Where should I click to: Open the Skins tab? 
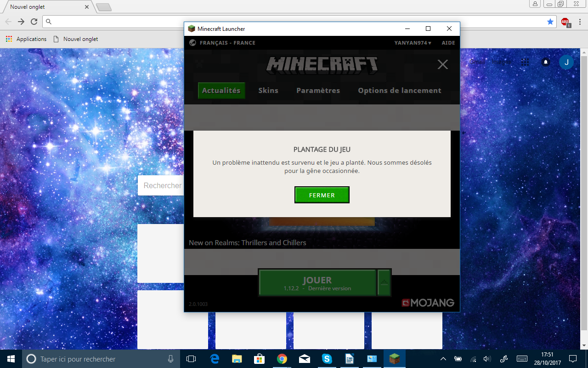point(268,91)
